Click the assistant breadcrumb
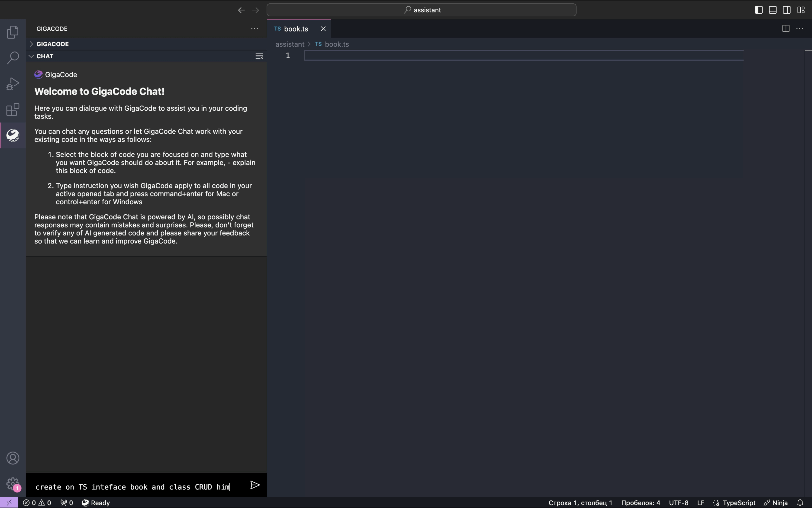Viewport: 812px width, 508px height. 290,44
